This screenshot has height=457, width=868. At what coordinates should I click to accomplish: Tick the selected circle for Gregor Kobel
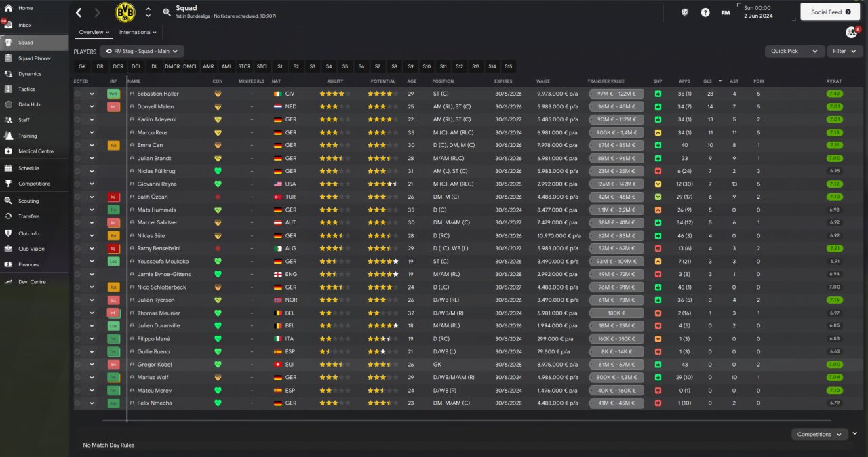(77, 364)
